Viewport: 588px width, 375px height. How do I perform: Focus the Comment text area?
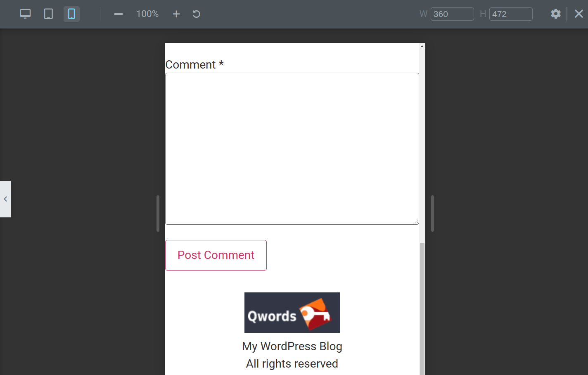coord(292,149)
